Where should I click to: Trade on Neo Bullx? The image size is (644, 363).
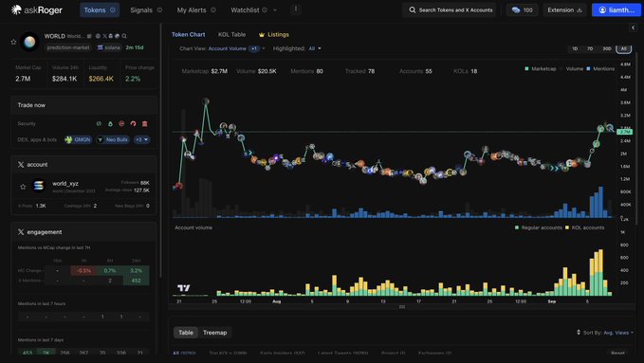113,139
